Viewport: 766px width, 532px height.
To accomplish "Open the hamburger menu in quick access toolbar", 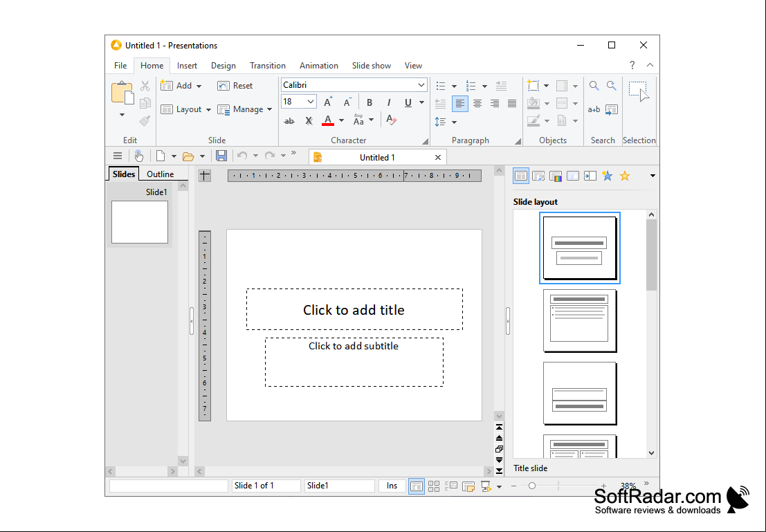I will click(x=118, y=156).
